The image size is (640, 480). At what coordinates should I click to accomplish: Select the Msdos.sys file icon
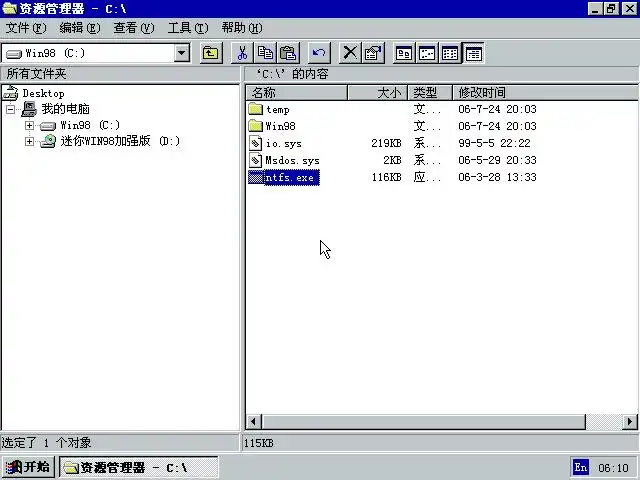pos(256,160)
